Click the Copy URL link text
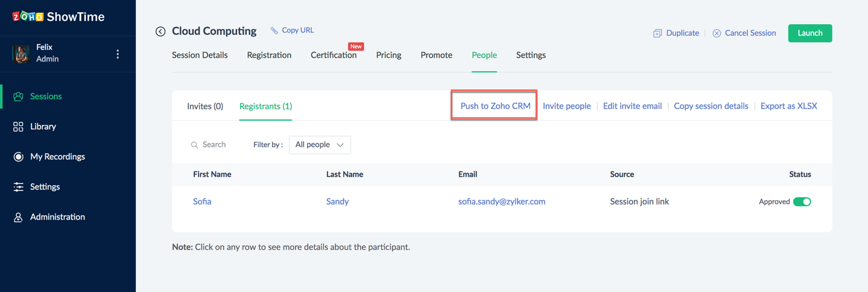Viewport: 868px width, 292px height. 297,30
